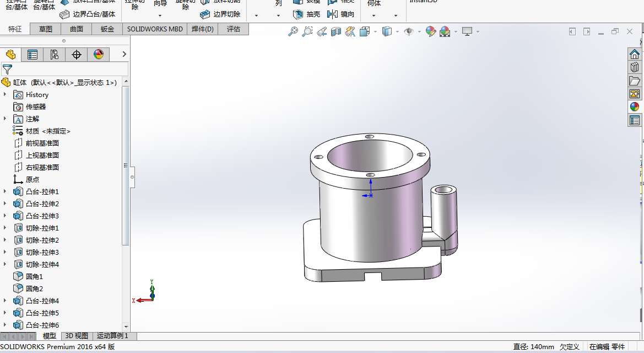
Task: Open the File Explorer folder icon
Action: 635,81
